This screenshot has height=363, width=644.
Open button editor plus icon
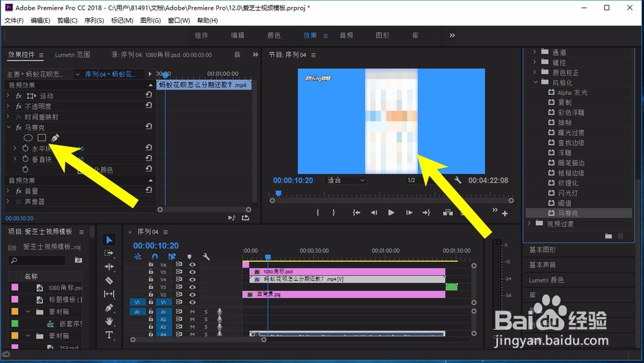point(505,213)
